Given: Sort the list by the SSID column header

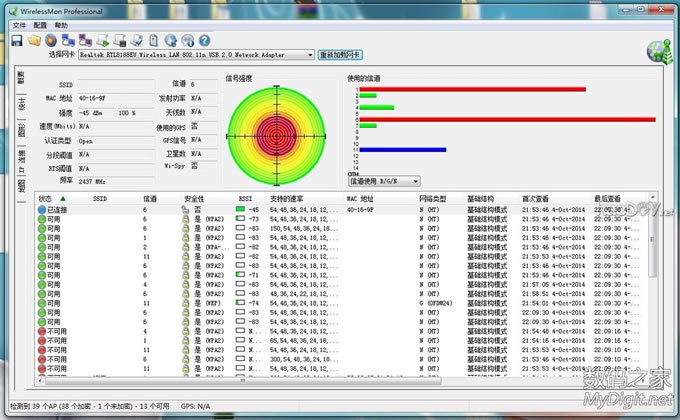Looking at the screenshot, I should [100, 199].
